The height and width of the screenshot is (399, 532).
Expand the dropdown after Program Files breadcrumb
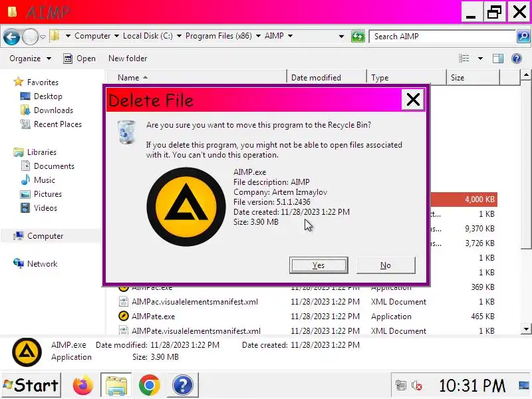pos(258,36)
